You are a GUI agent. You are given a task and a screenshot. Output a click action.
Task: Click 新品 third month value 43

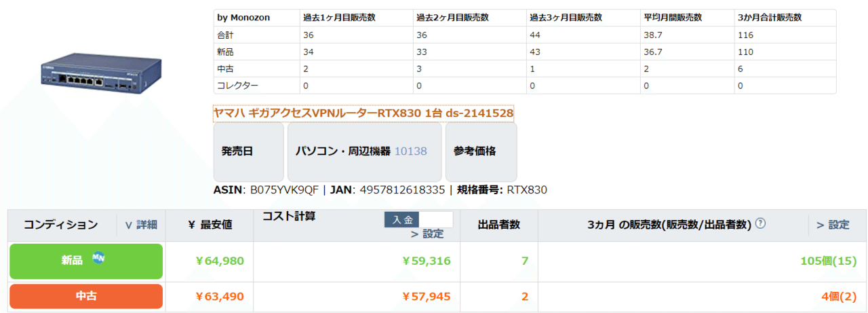[x=535, y=52]
